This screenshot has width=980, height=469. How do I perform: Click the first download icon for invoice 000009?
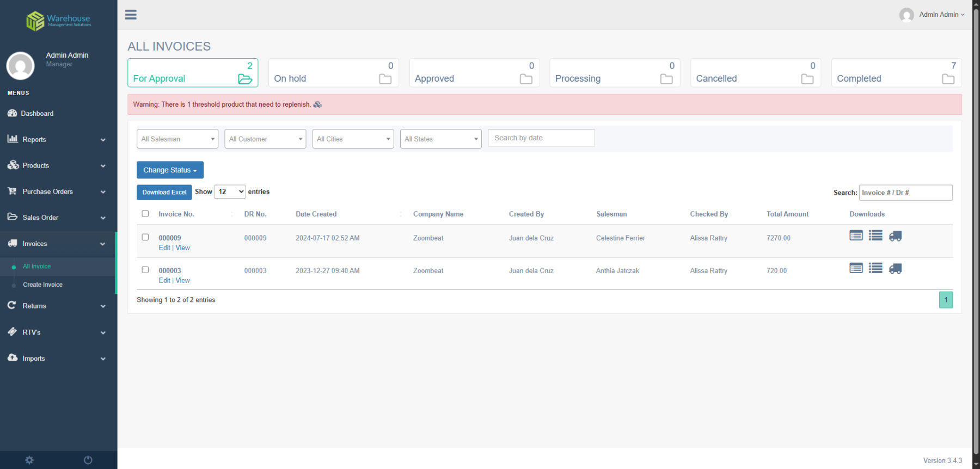(856, 236)
